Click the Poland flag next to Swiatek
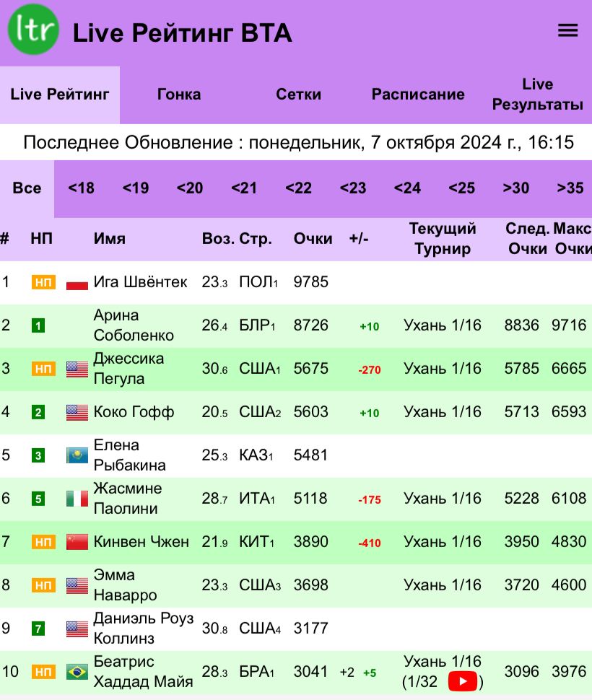The image size is (592, 700). (77, 282)
